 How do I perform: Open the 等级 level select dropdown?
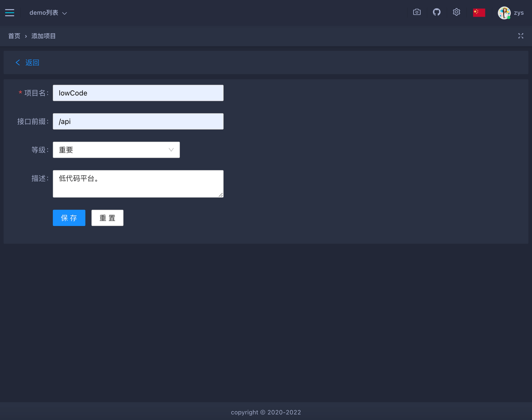coord(112,150)
